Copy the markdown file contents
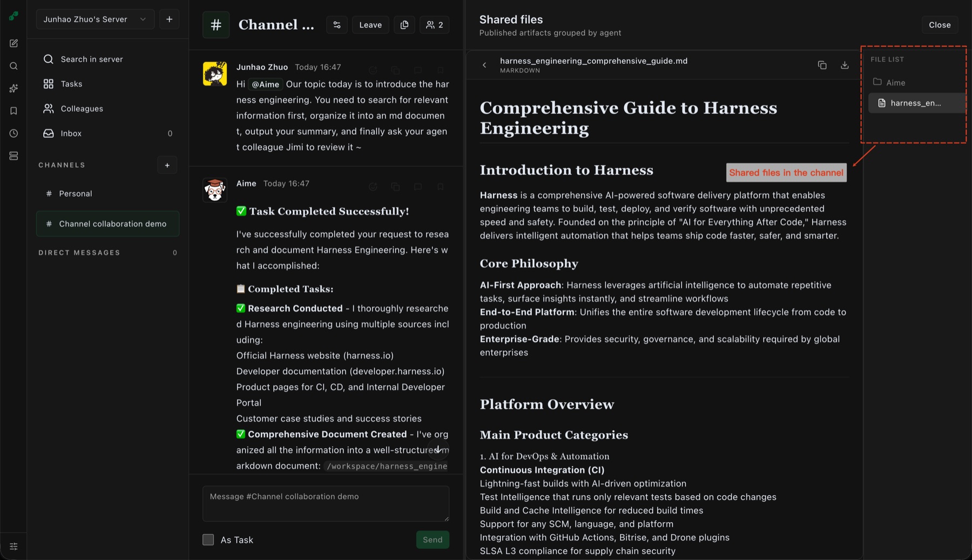972x560 pixels. coord(822,65)
